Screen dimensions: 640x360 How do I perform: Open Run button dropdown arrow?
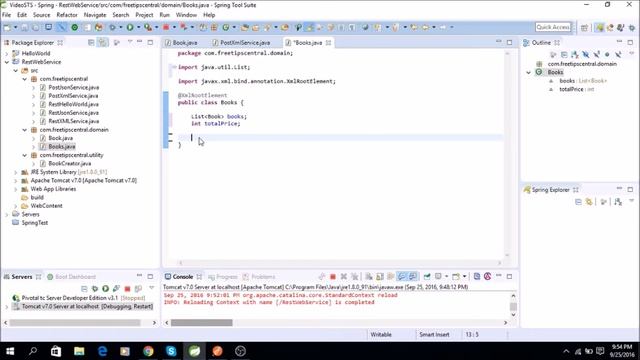click(138, 27)
